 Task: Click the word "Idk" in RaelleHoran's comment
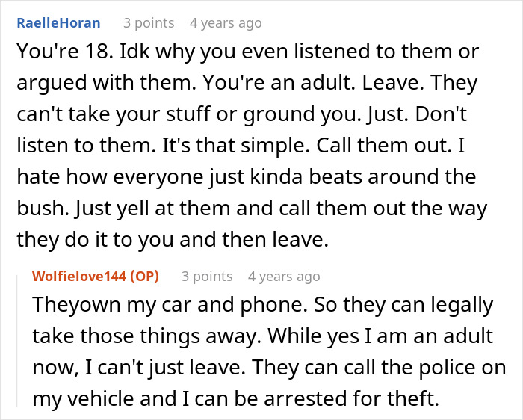pyautogui.click(x=138, y=54)
